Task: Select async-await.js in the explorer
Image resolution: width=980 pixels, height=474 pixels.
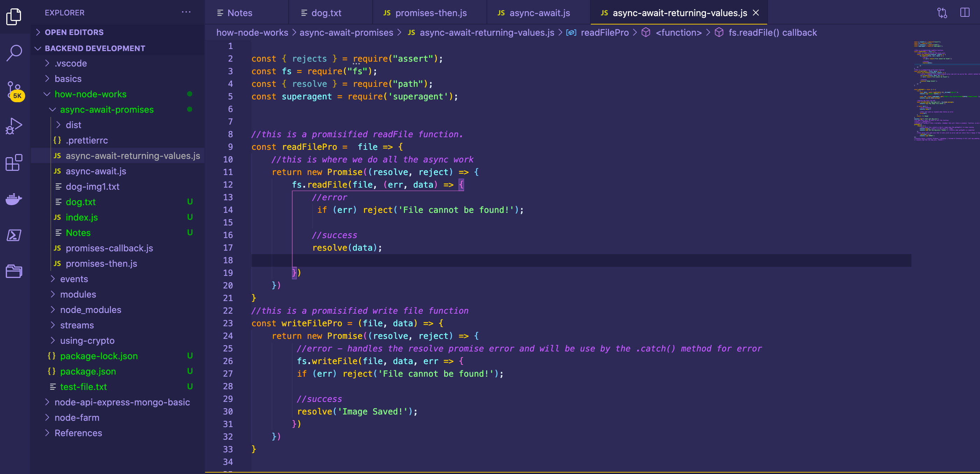Action: coord(96,171)
